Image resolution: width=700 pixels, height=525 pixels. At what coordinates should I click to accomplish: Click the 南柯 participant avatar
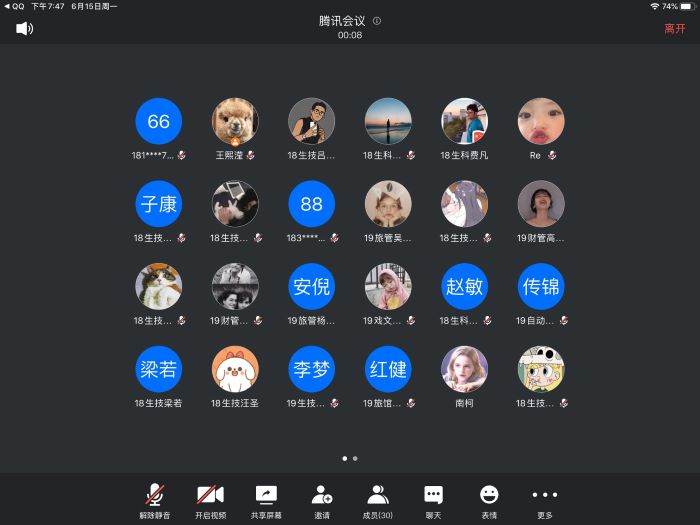[x=465, y=370]
